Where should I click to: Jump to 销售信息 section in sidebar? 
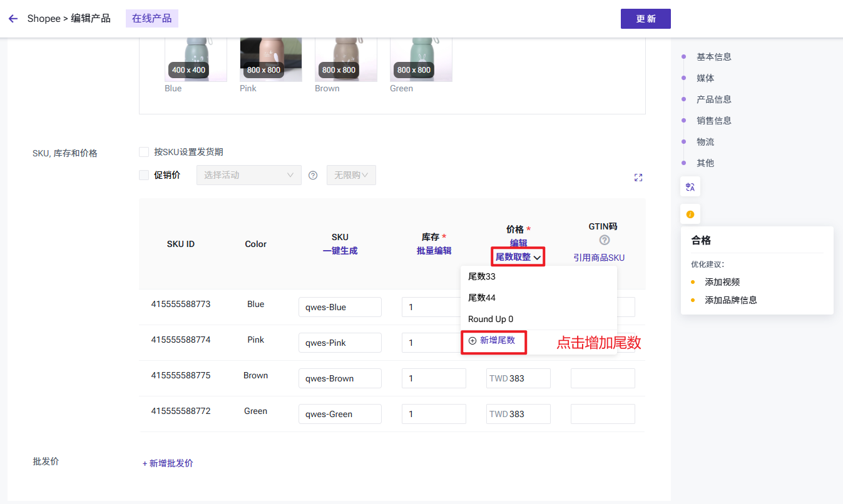pyautogui.click(x=713, y=121)
